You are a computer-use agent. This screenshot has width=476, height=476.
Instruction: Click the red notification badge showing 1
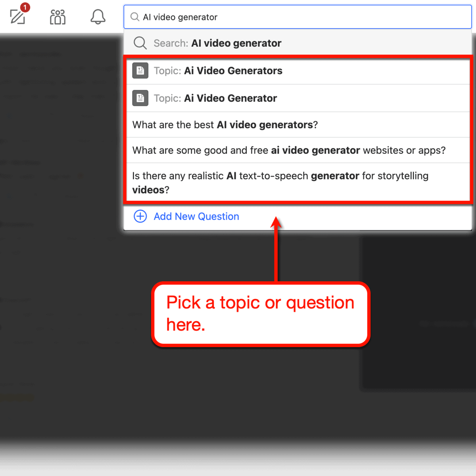click(x=25, y=7)
